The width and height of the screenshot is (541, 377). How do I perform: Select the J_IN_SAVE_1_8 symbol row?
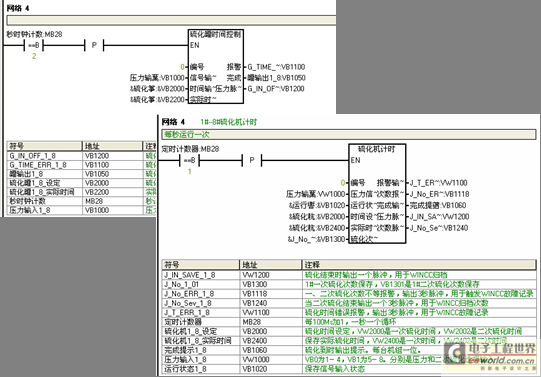(349, 275)
